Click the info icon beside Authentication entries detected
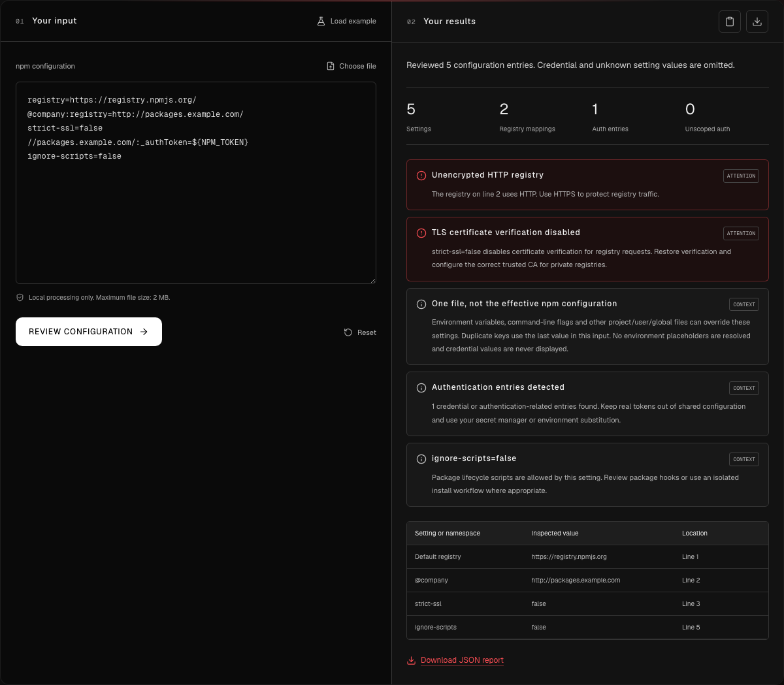784x685 pixels. click(x=421, y=388)
